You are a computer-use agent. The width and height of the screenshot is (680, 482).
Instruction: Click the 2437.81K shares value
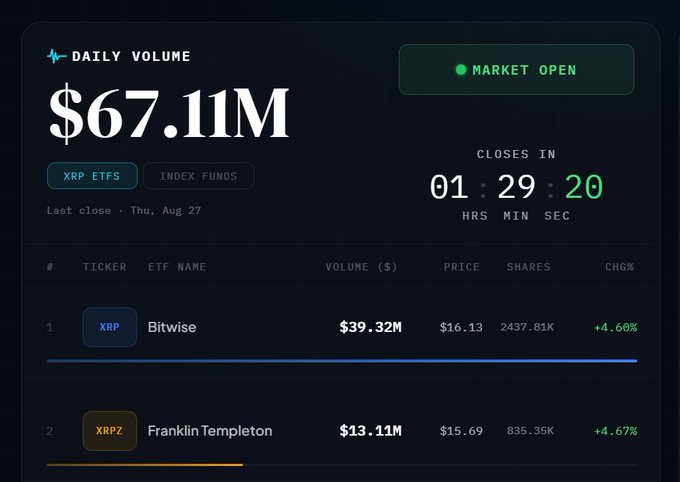tap(527, 327)
